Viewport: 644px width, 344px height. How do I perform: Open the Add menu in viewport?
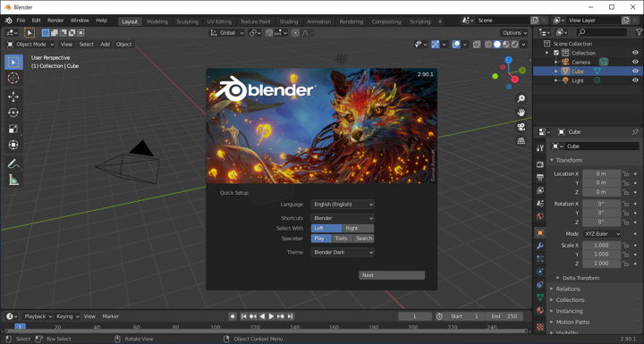pos(106,45)
